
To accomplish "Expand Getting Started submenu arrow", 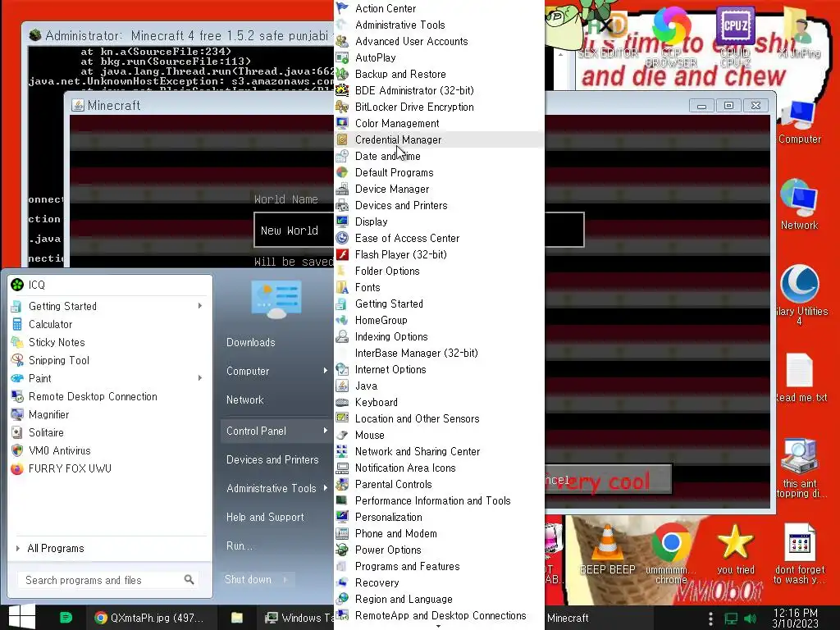I will pos(200,306).
